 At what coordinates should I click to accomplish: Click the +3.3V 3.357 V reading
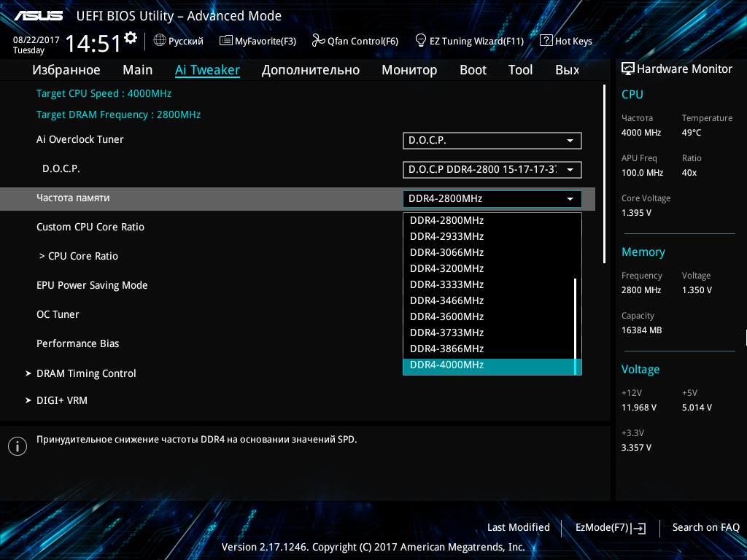tap(636, 447)
